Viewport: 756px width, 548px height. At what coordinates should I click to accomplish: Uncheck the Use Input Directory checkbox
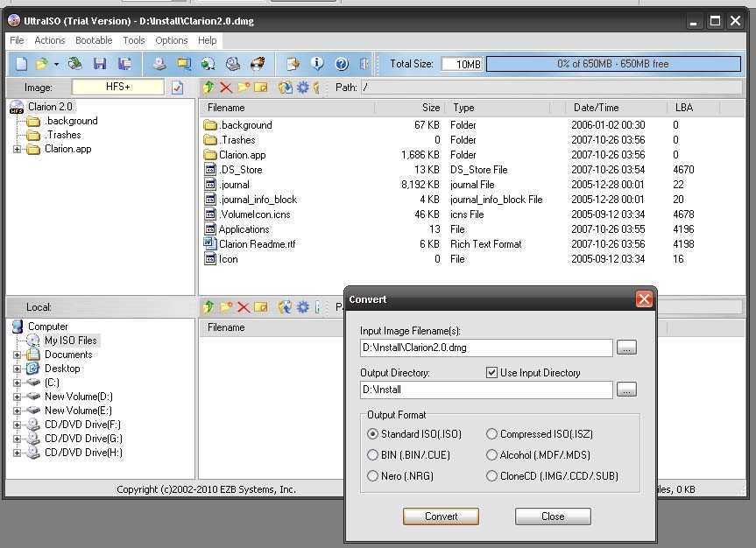click(x=491, y=373)
